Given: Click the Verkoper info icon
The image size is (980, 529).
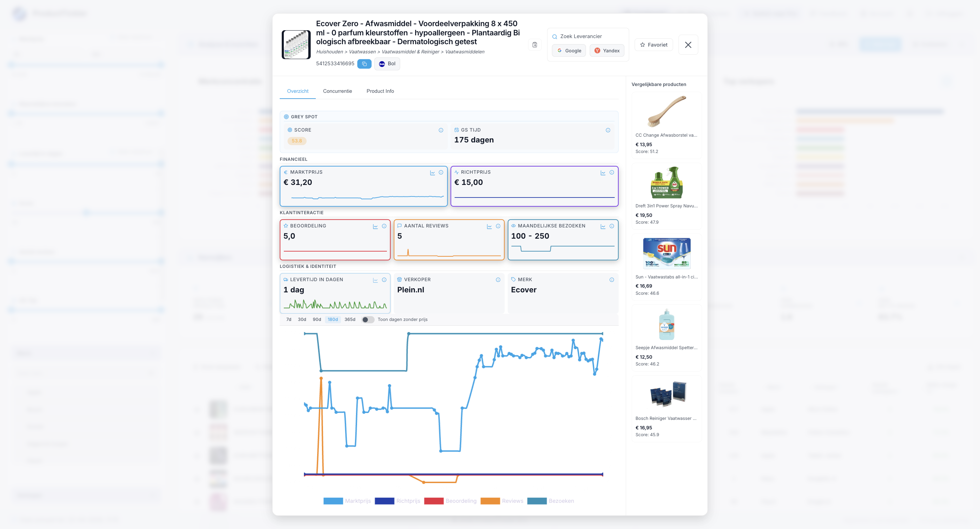Looking at the screenshot, I should 498,280.
